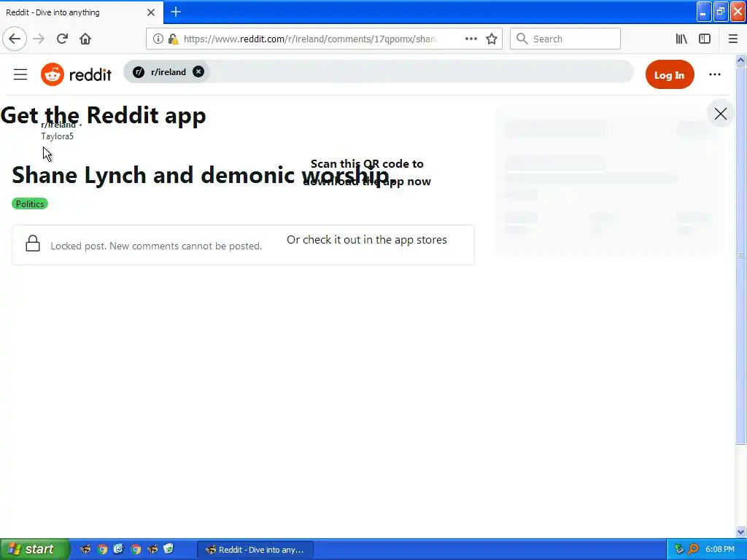Image resolution: width=747 pixels, height=560 pixels.
Task: Open the Taylora5 user profile link
Action: pyautogui.click(x=57, y=136)
